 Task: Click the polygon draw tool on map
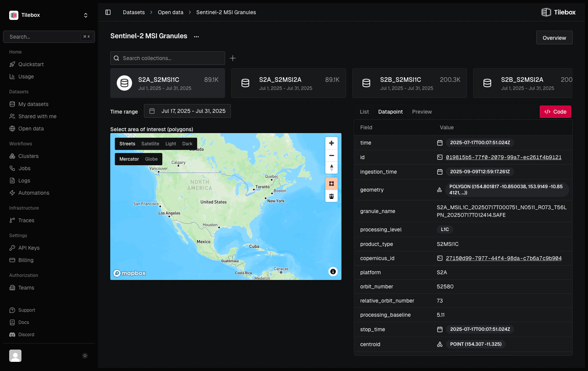pyautogui.click(x=332, y=184)
